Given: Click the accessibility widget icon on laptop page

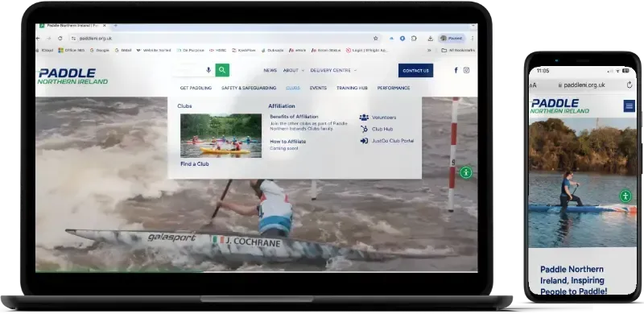Looking at the screenshot, I should [466, 172].
